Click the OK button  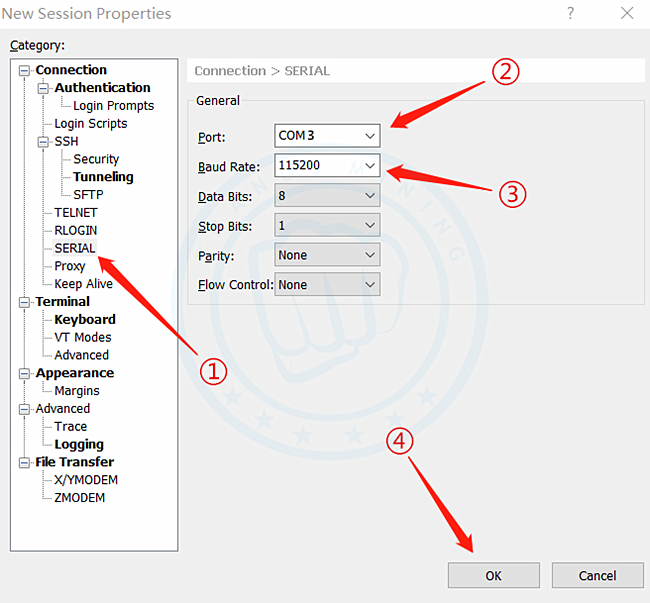tap(493, 575)
